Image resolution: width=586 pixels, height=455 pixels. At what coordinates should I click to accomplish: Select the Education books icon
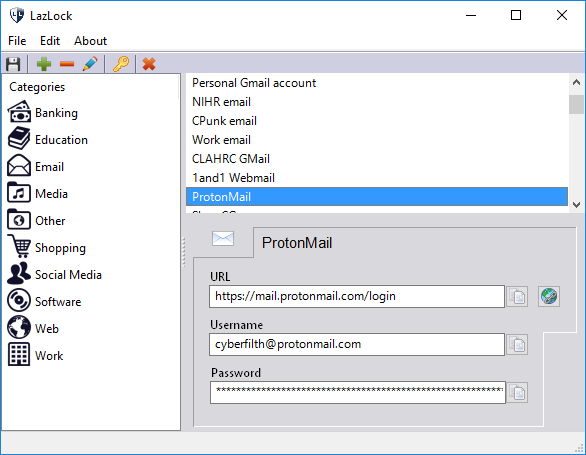point(19,139)
